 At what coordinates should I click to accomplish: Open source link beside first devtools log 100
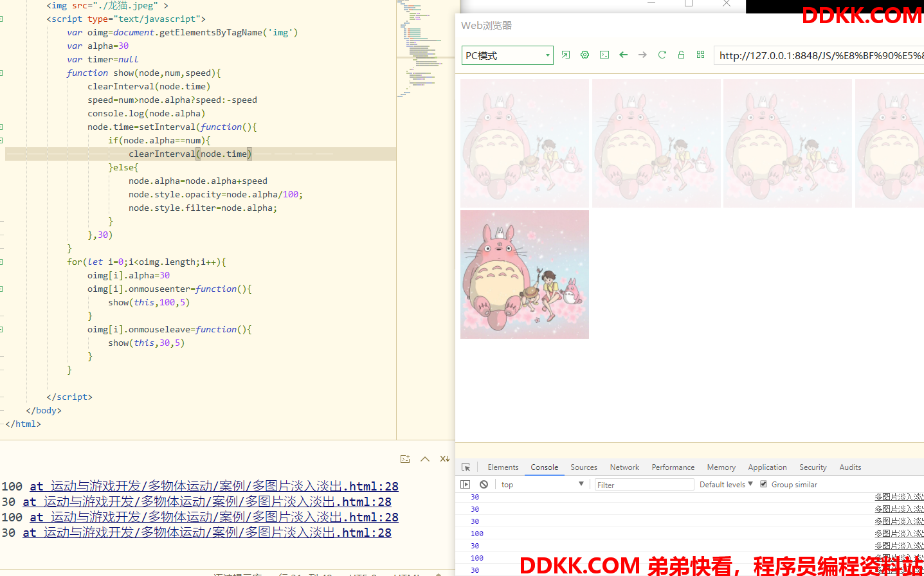(x=899, y=534)
